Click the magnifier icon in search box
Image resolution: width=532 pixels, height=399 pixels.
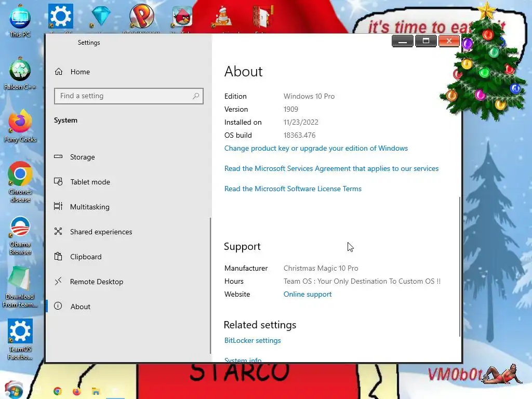(196, 96)
